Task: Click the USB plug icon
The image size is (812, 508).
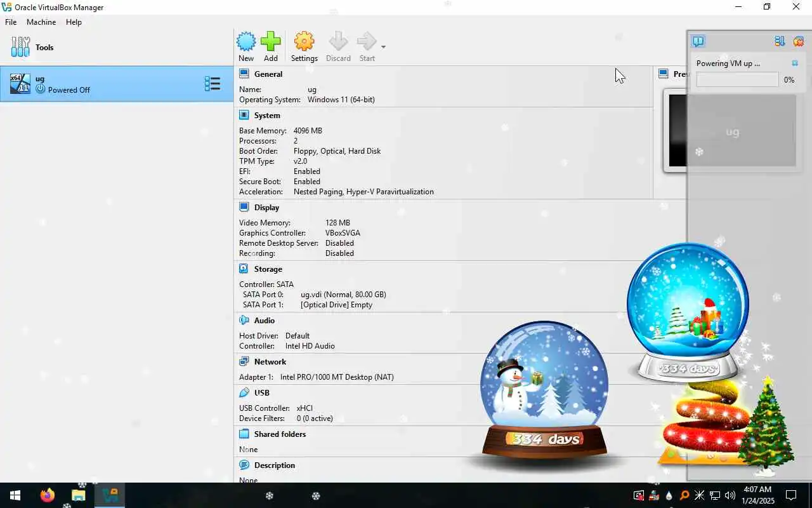Action: click(244, 392)
